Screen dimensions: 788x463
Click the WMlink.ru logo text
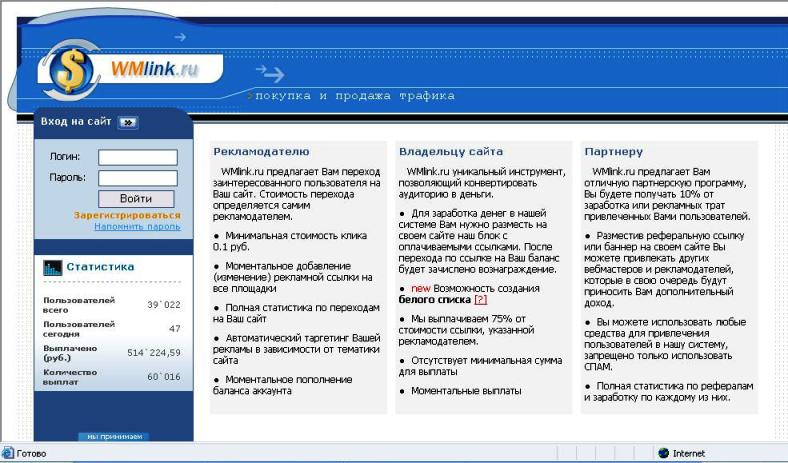pyautogui.click(x=154, y=69)
